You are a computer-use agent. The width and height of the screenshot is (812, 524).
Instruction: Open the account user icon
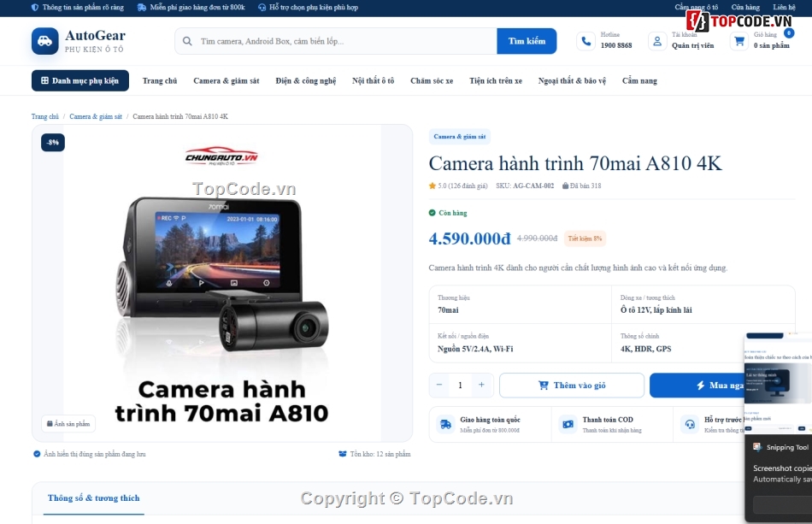click(x=657, y=41)
